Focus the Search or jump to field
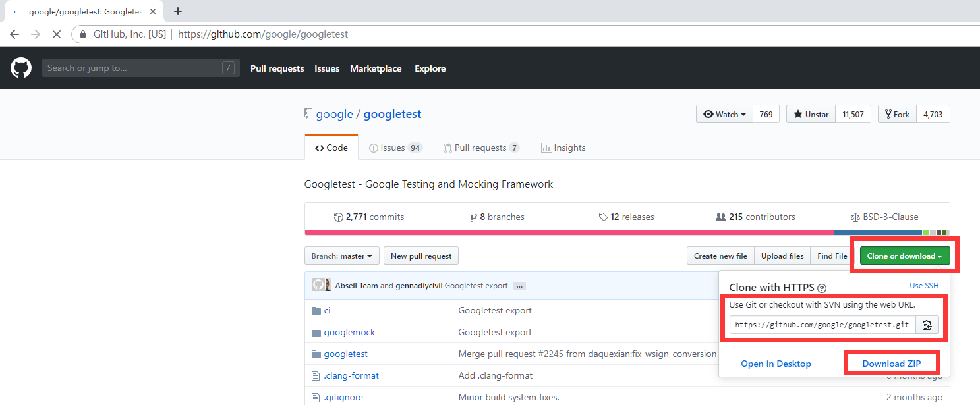This screenshot has width=980, height=405. point(141,68)
